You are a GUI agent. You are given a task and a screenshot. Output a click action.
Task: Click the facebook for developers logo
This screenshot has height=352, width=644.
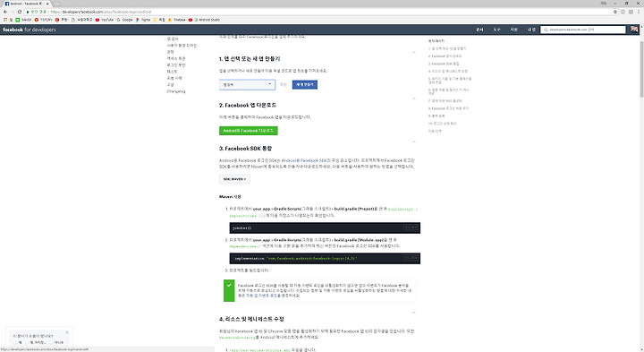(x=30, y=30)
